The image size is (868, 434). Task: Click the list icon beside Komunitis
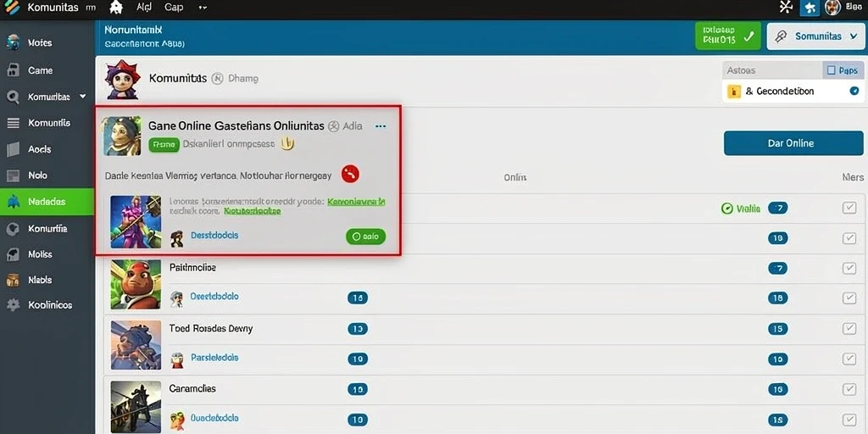13,123
